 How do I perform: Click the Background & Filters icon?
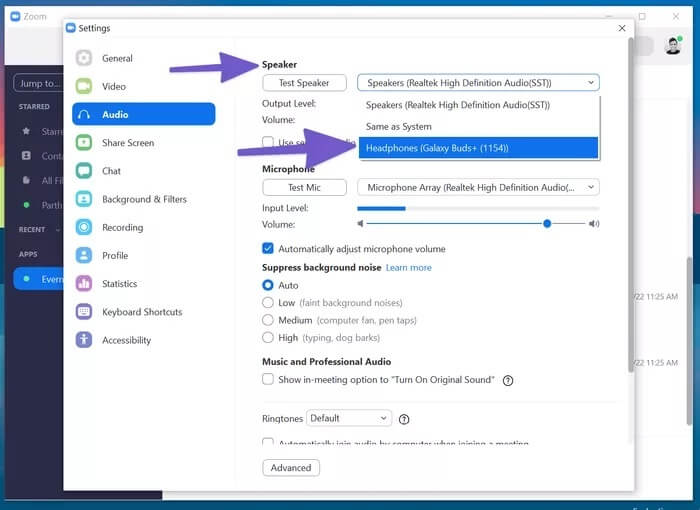point(83,199)
